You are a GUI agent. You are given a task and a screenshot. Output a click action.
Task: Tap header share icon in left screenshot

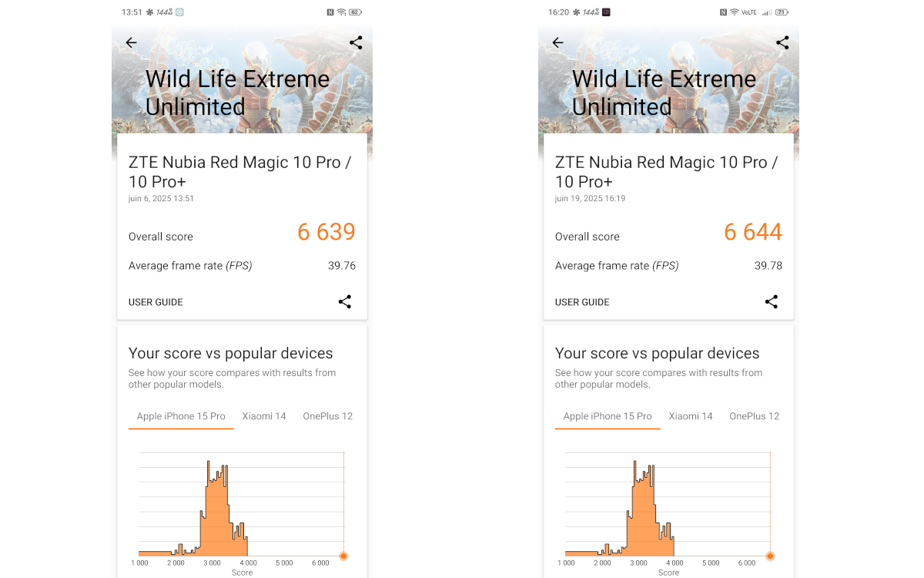click(x=356, y=43)
